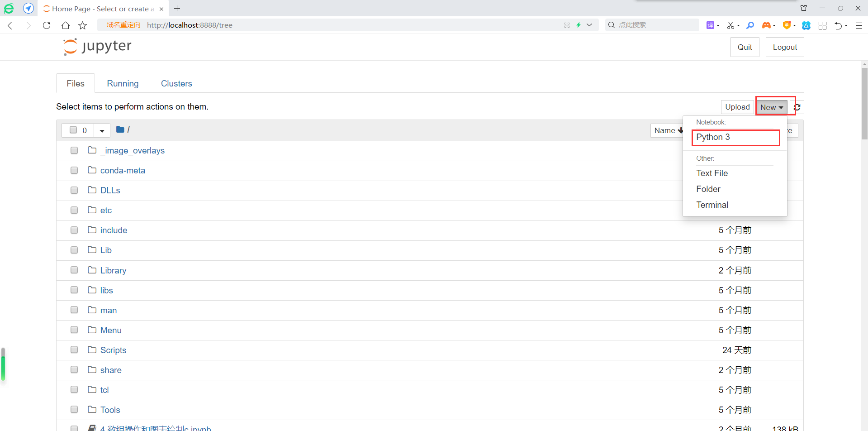Click the Name sort dropdown header
Viewport: 868px width, 431px height.
[668, 130]
